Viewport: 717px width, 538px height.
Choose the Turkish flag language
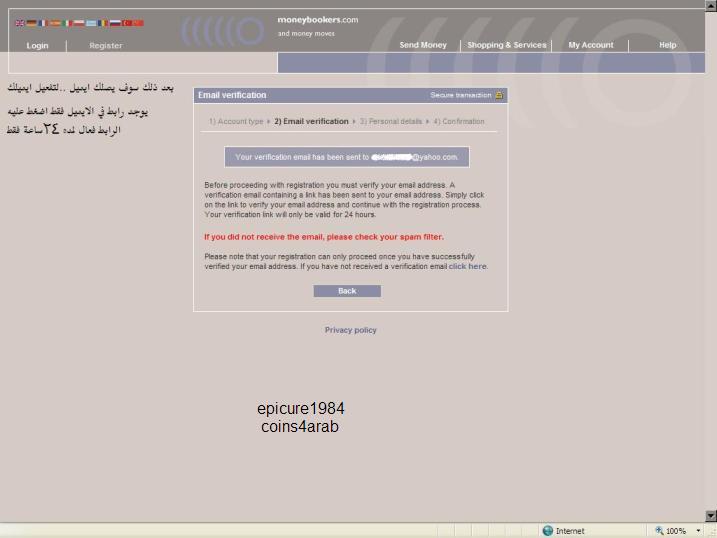pyautogui.click(x=127, y=23)
